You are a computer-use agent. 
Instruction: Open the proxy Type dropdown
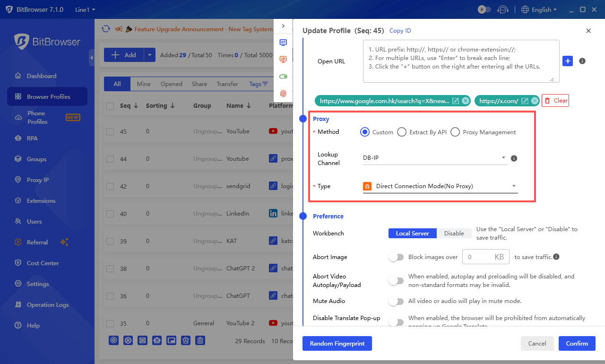(440, 186)
